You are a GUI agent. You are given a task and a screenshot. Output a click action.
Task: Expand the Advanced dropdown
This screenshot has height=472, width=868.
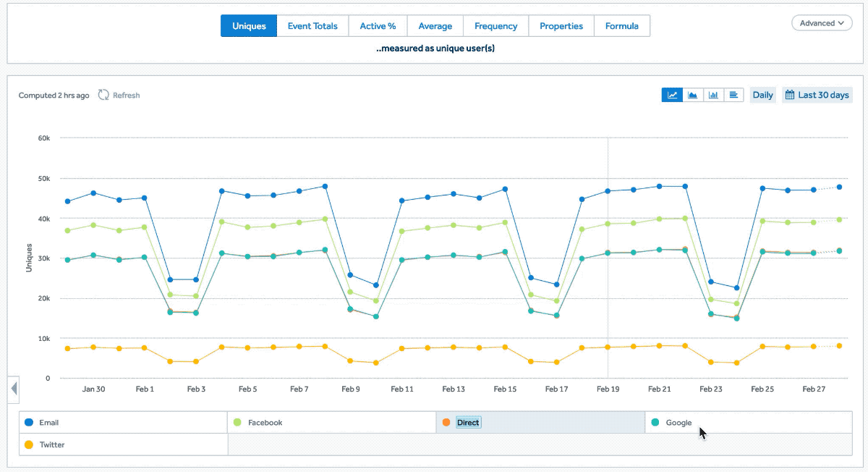pos(822,23)
